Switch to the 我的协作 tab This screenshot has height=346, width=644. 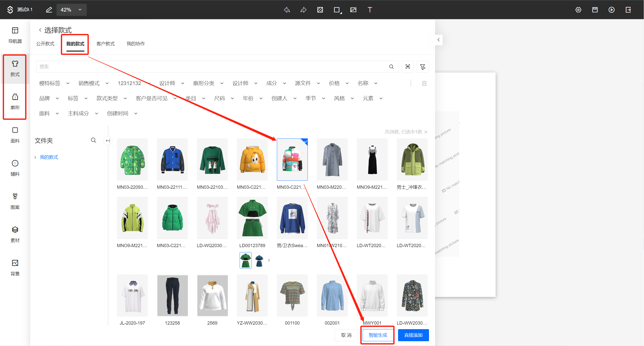coord(136,44)
